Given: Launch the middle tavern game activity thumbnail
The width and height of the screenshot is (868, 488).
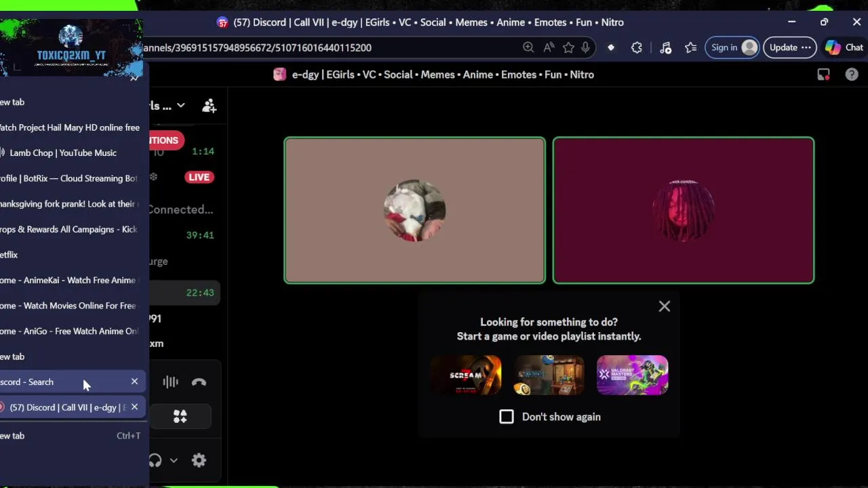Looking at the screenshot, I should (x=549, y=375).
